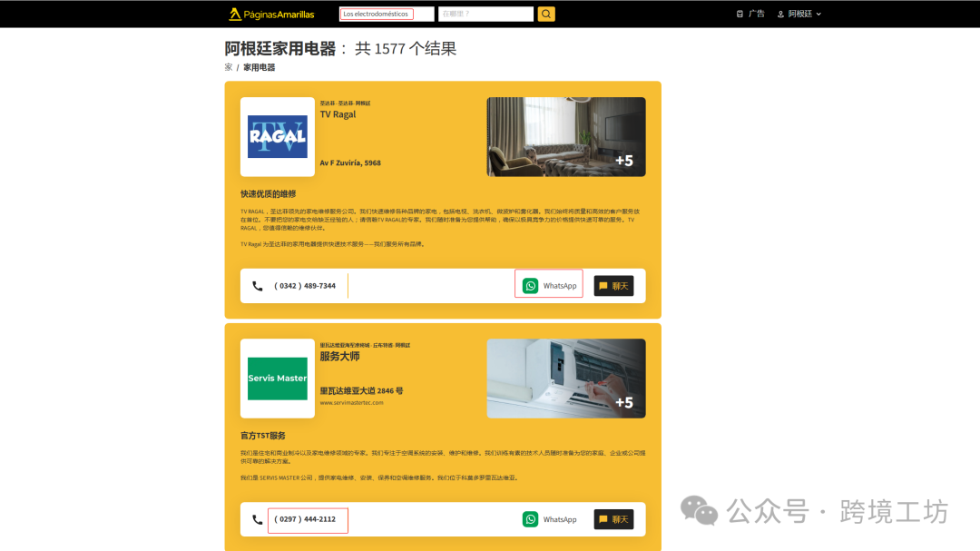Viewport: 980px width, 551px height.
Task: Click the ad icon next to 广告 in header
Action: [740, 14]
